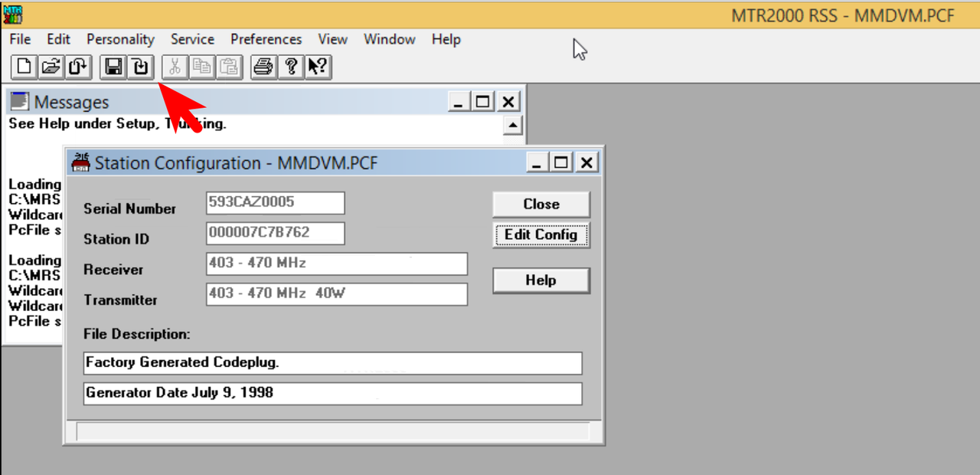Click the Receiver field 403 - 470 MHz
This screenshot has width=980, height=475.
(x=337, y=264)
